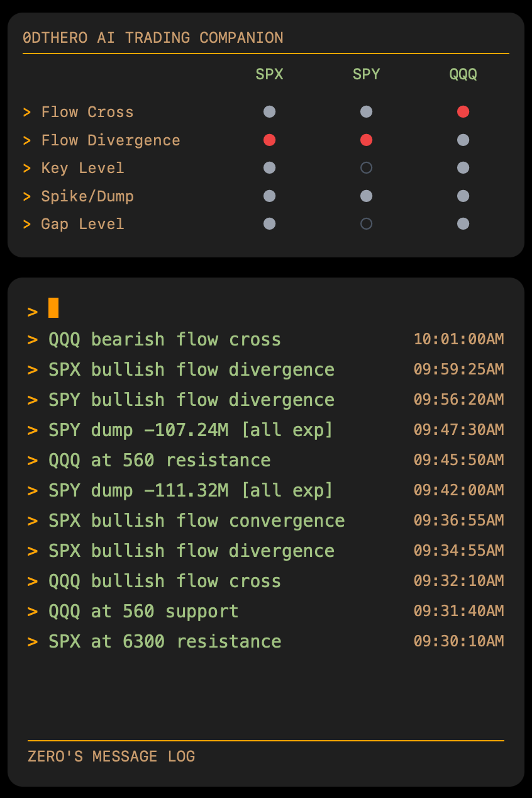The width and height of the screenshot is (532, 798).
Task: Open the QQQ bearish flow cross message
Action: pos(164,339)
